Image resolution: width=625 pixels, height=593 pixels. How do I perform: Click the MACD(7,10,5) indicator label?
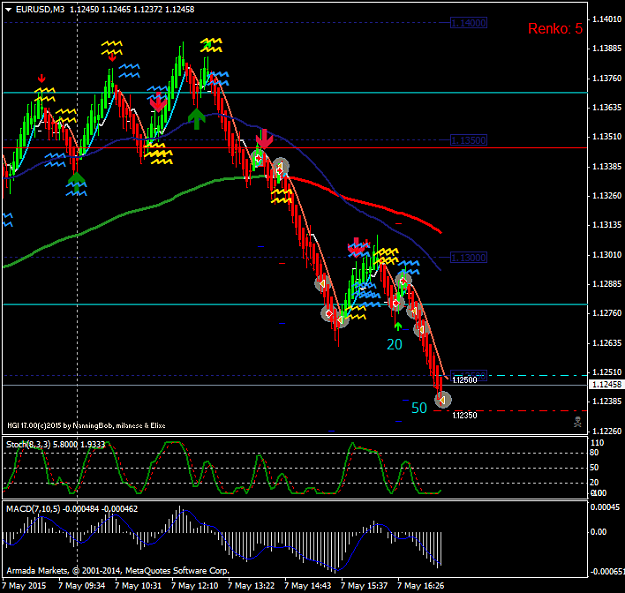point(72,509)
